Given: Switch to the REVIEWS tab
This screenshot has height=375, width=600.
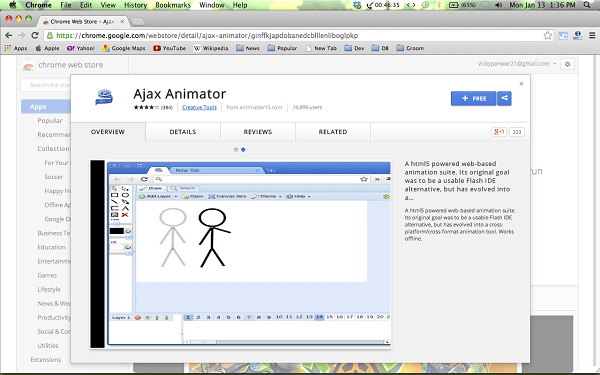Looking at the screenshot, I should (258, 132).
